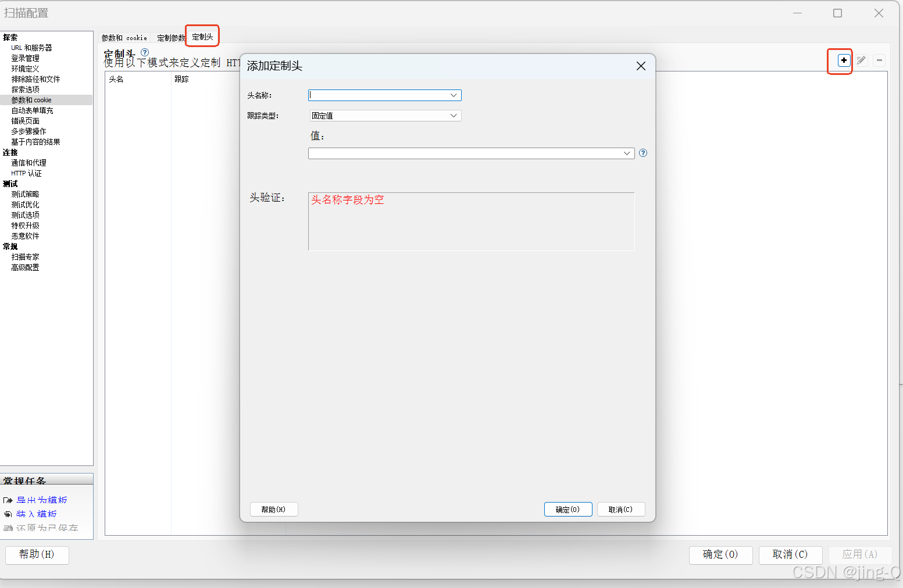Click the 导出为模板 link
This screenshot has height=588, width=903.
42,500
